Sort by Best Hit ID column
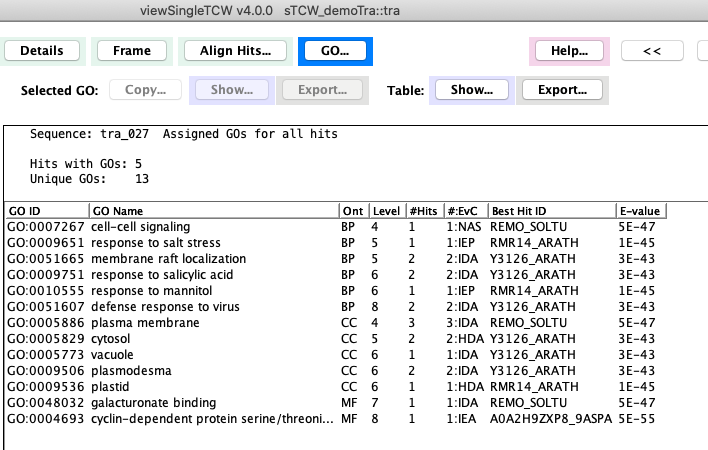Viewport: 708px width, 450px height. point(552,211)
